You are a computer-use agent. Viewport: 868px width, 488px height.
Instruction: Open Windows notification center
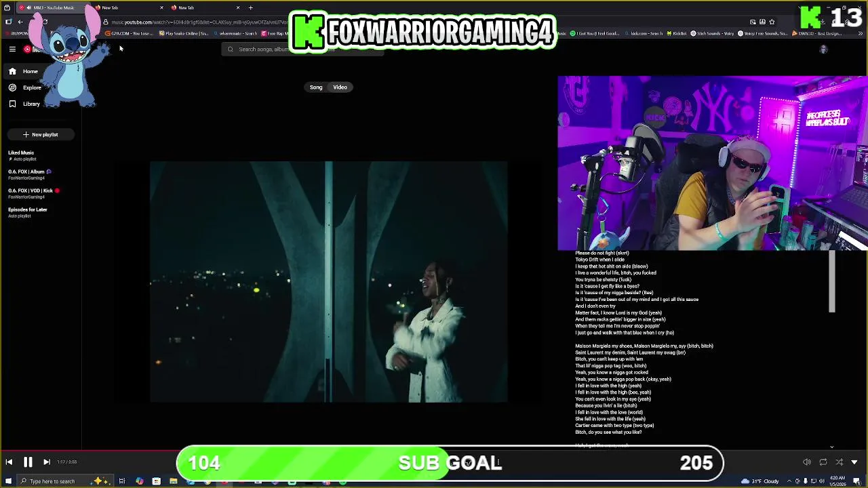856,481
